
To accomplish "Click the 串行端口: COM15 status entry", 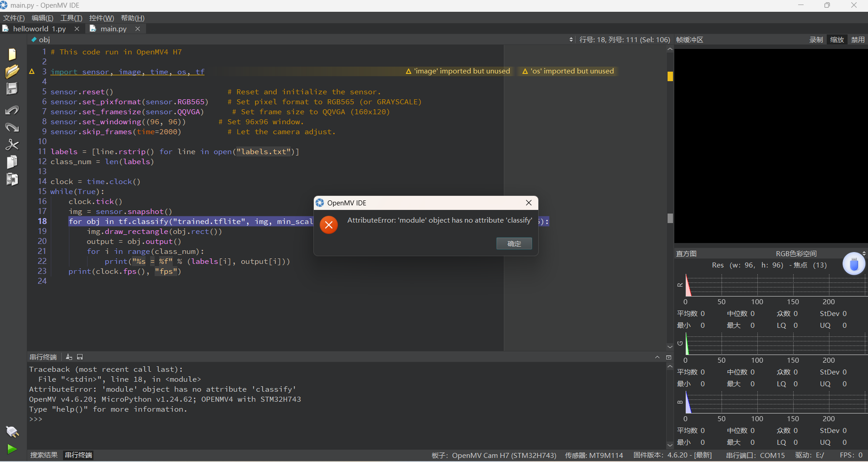I will point(755,455).
